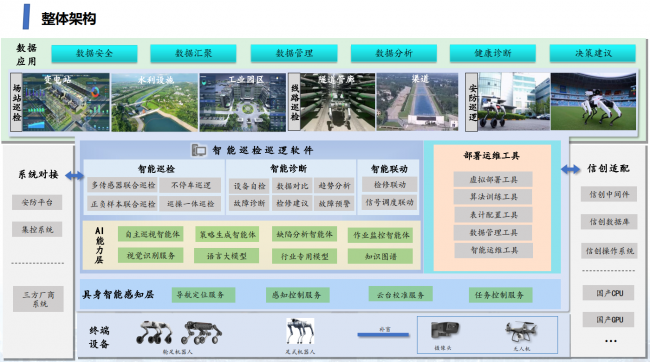Select the 决策建议 button
The width and height of the screenshot is (650, 362).
coord(593,53)
